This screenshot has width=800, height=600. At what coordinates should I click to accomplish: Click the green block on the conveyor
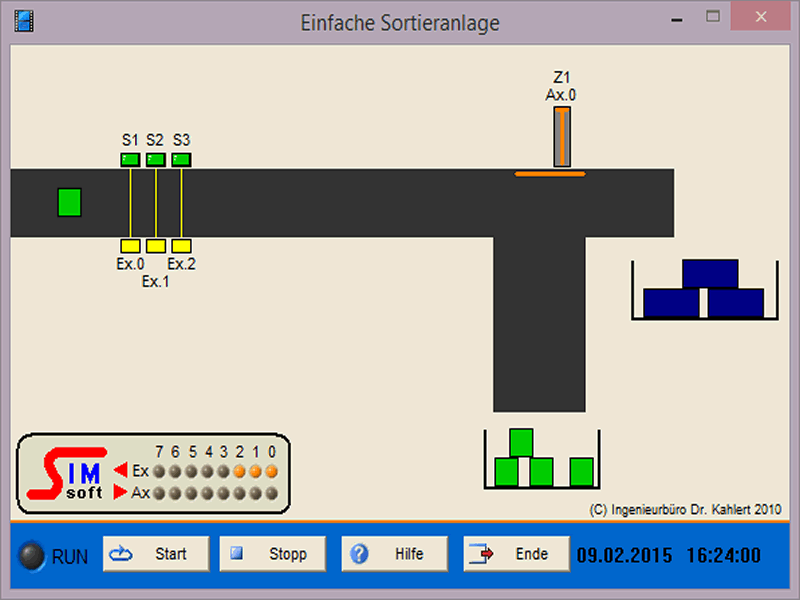point(69,202)
